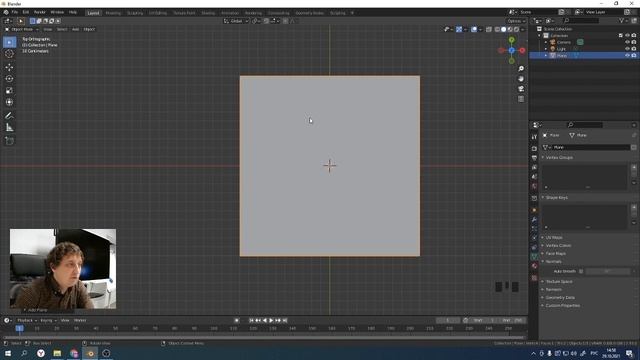Switch to the Sculpting workspace tab
This screenshot has width=640, height=360.
pos(135,13)
